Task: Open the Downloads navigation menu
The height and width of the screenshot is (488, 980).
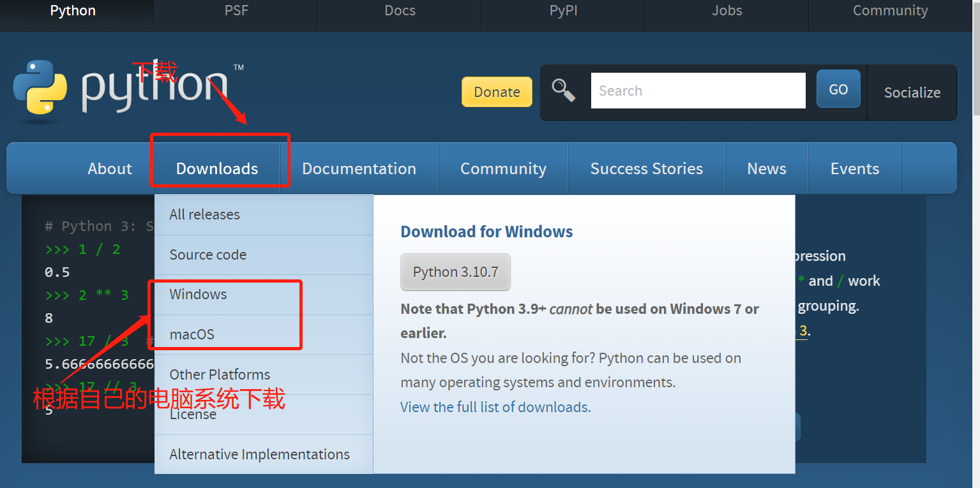Action: pos(217,168)
